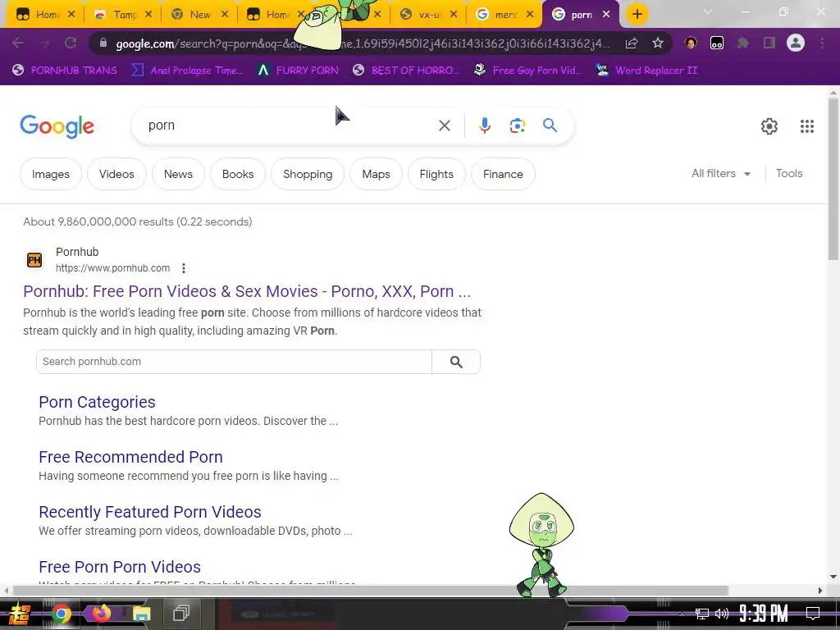
Task: Go back to the previous page
Action: pos(18,43)
